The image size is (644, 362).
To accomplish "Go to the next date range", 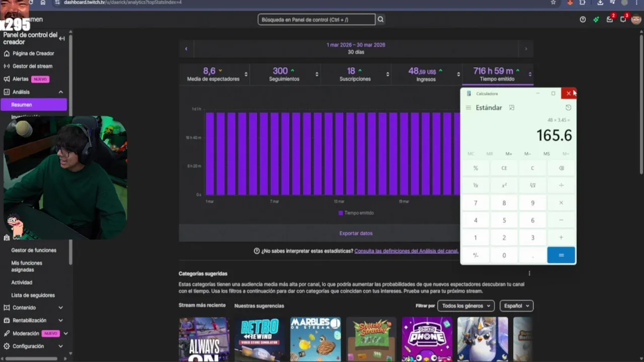I will click(526, 49).
